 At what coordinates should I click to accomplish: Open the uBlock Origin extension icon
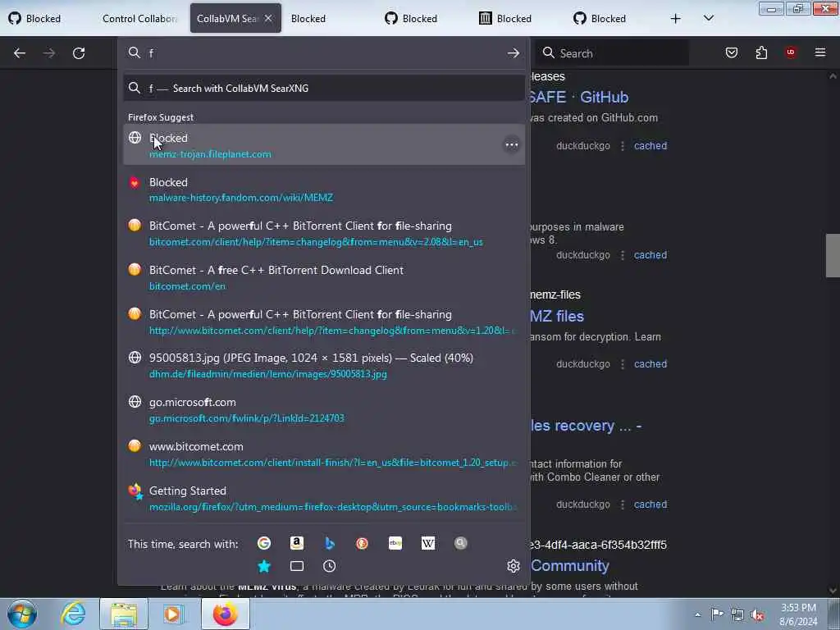[791, 52]
